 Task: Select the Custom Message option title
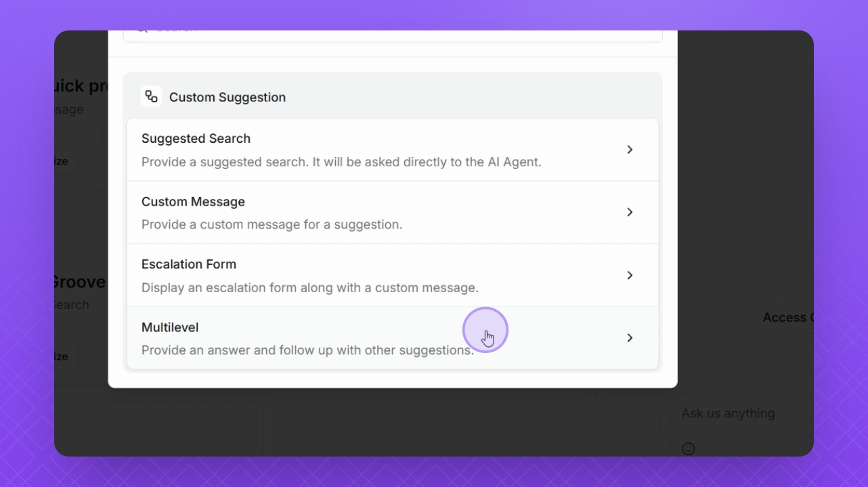point(193,202)
